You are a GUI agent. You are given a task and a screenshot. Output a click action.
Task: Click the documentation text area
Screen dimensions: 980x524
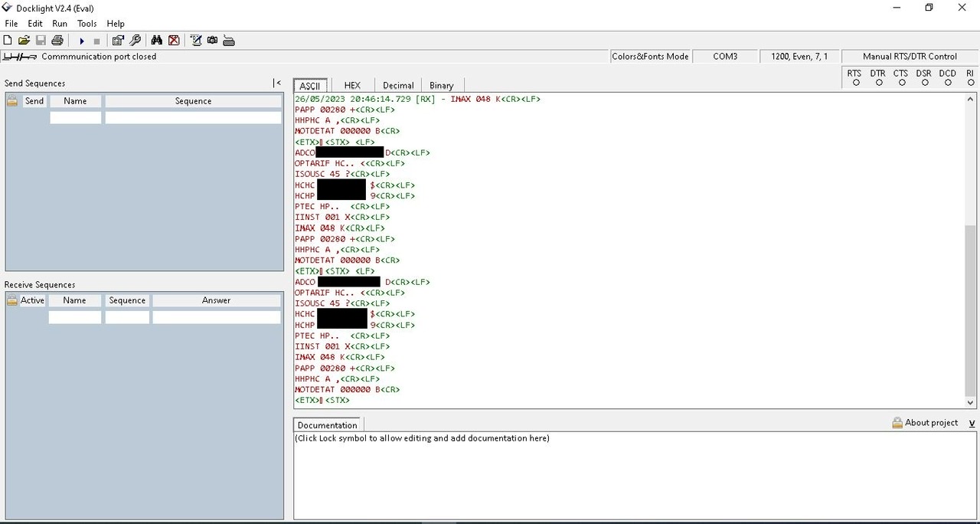[635, 476]
